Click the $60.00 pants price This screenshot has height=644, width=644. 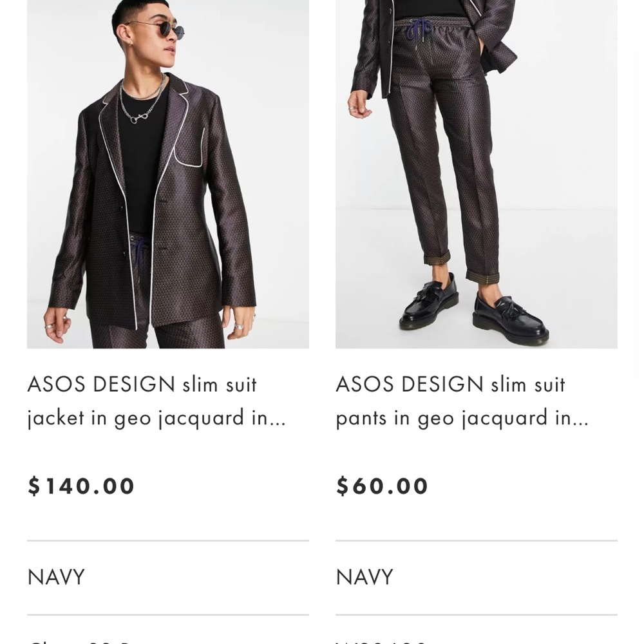383,486
